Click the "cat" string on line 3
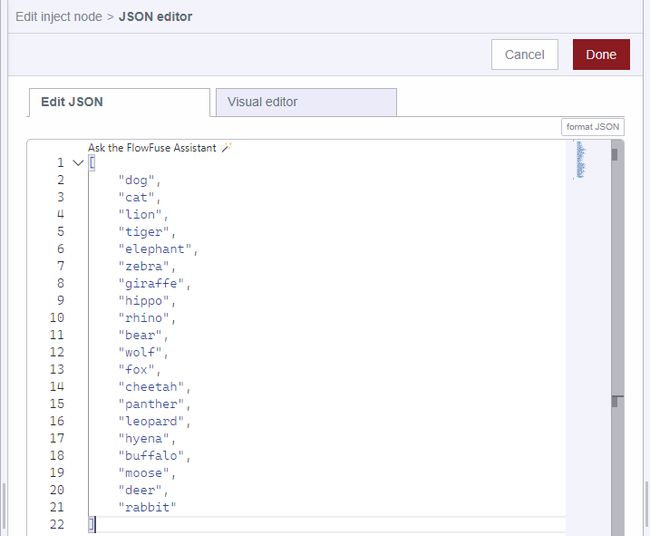This screenshot has width=650, height=536. [x=136, y=197]
